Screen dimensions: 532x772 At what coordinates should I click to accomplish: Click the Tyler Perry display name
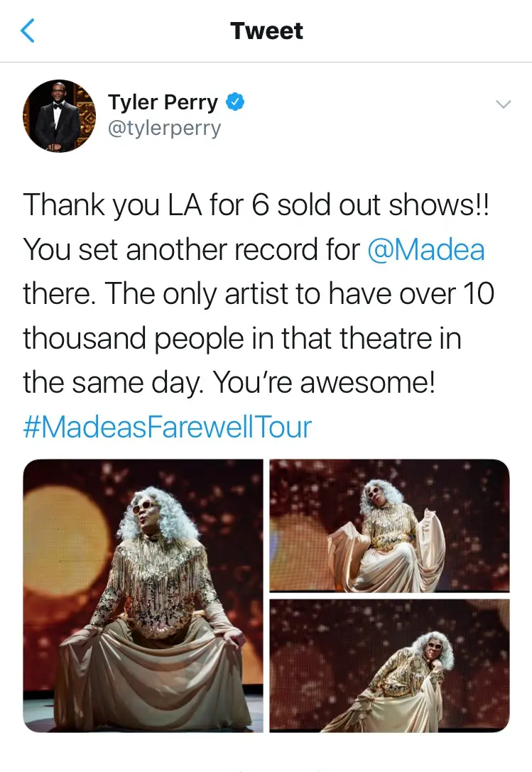coord(163,103)
